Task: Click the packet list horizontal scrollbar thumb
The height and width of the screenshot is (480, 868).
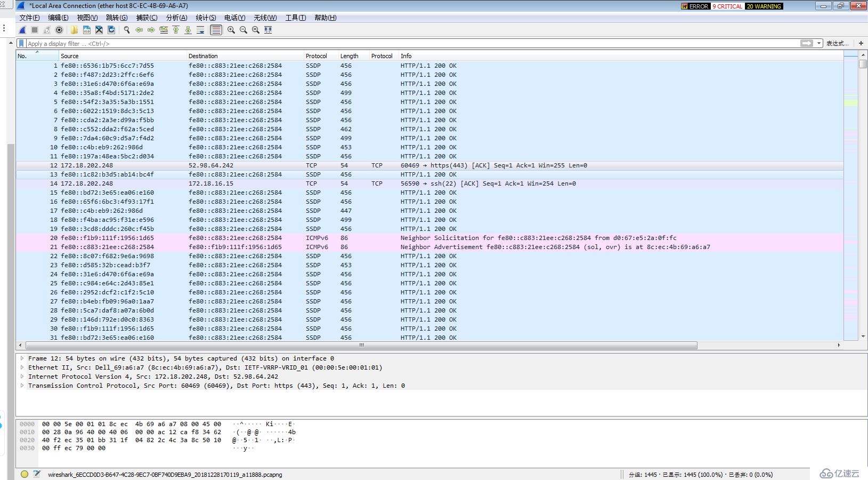Action: pyautogui.click(x=361, y=345)
